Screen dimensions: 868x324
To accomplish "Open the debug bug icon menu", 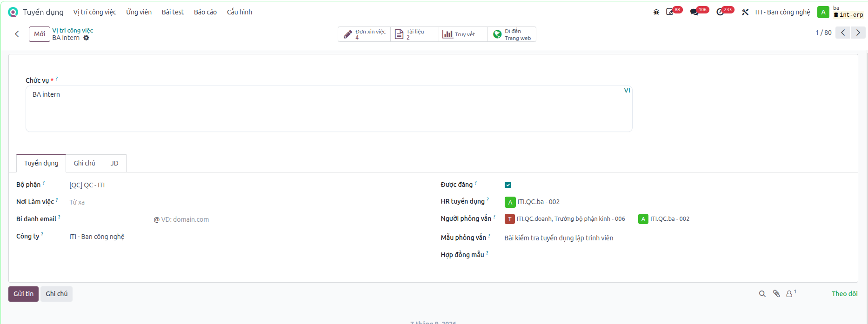I will coord(656,12).
